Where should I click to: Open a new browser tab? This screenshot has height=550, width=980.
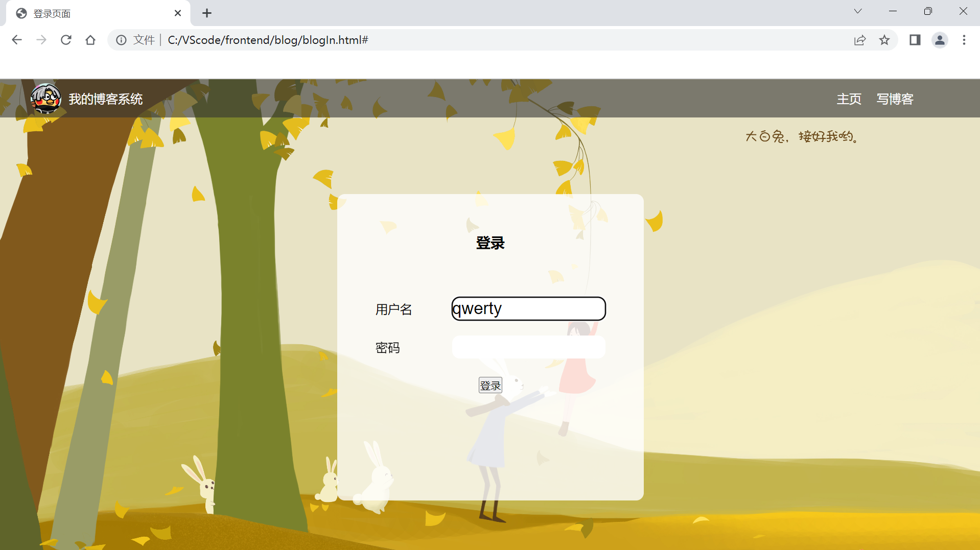point(207,13)
